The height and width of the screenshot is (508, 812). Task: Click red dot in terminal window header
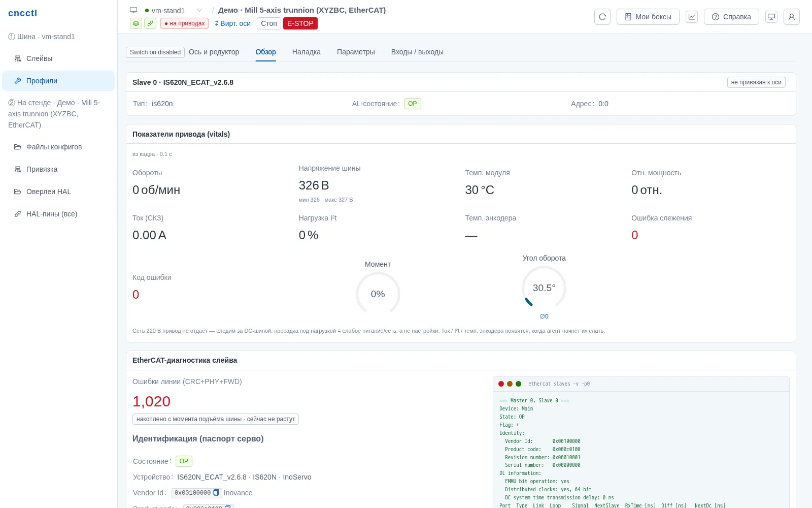pos(501,384)
